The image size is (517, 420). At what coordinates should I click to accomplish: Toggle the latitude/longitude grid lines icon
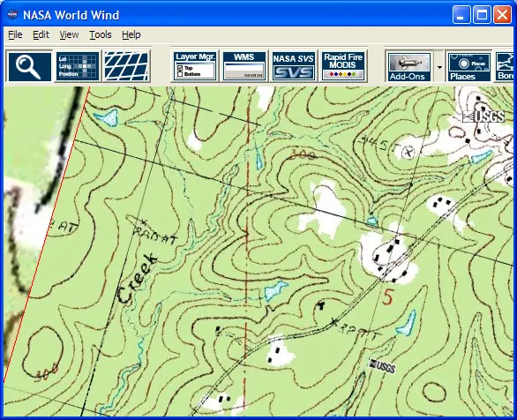pos(127,66)
